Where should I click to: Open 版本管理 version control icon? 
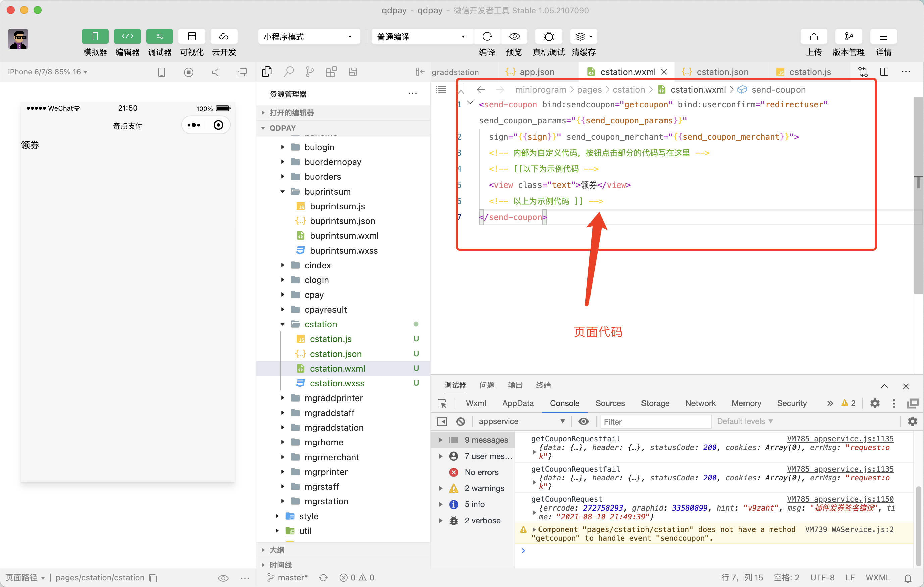[849, 37]
